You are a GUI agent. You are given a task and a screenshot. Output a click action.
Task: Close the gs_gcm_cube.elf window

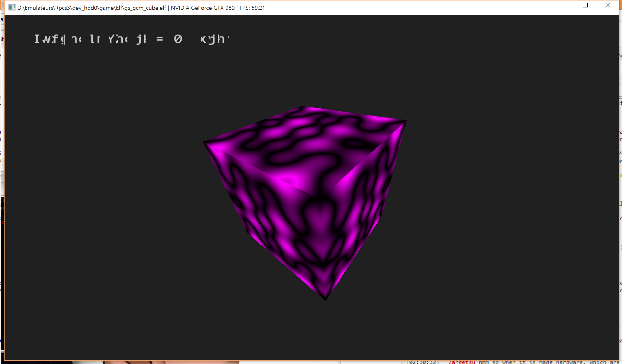click(607, 5)
